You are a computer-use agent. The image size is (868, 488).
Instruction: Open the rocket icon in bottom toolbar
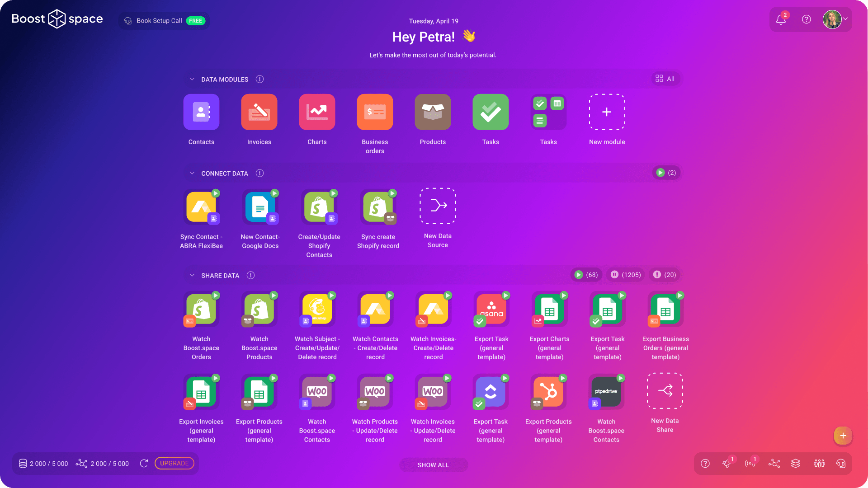[726, 464]
